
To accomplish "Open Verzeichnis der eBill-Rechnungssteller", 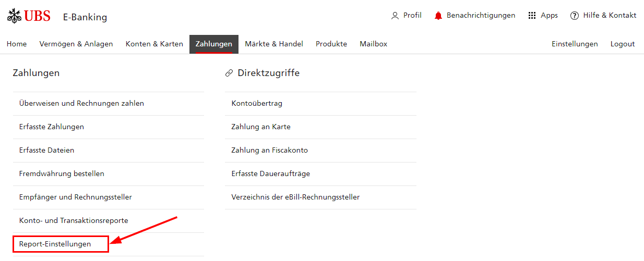I will pyautogui.click(x=320, y=197).
